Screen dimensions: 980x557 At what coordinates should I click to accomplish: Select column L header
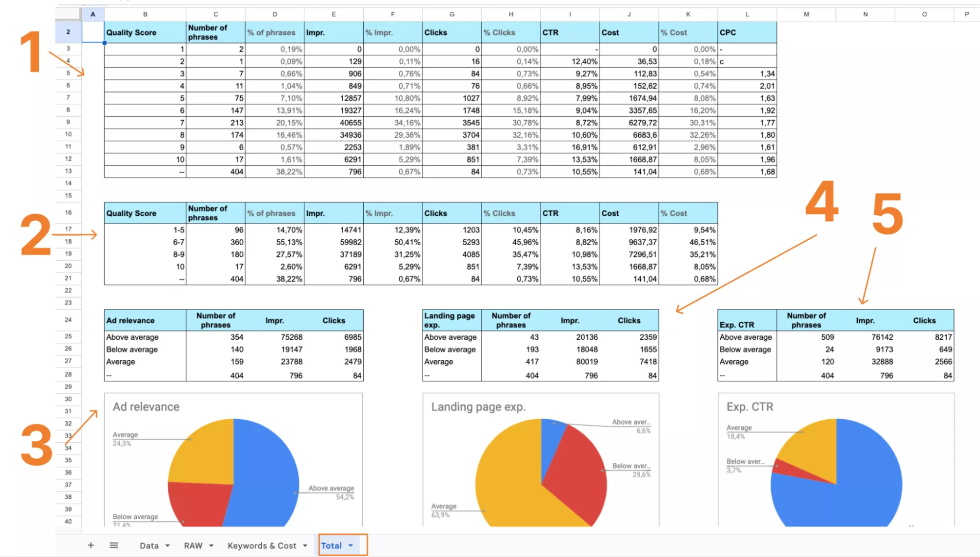[x=747, y=14]
